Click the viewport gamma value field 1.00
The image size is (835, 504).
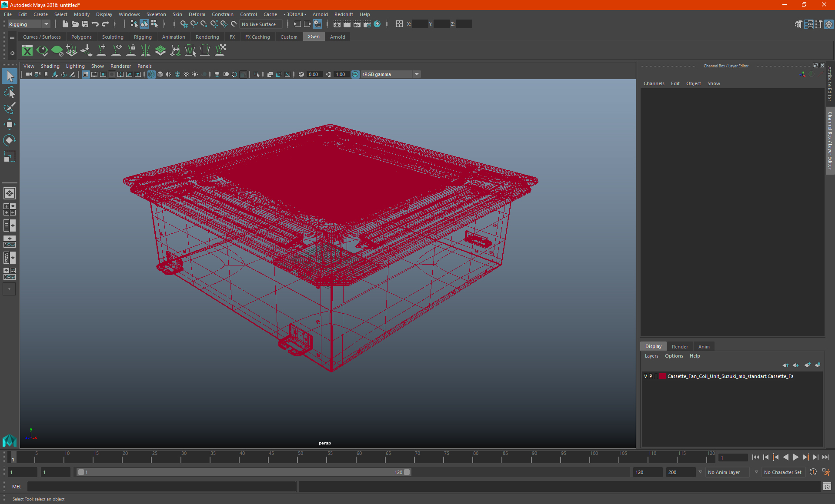click(341, 74)
